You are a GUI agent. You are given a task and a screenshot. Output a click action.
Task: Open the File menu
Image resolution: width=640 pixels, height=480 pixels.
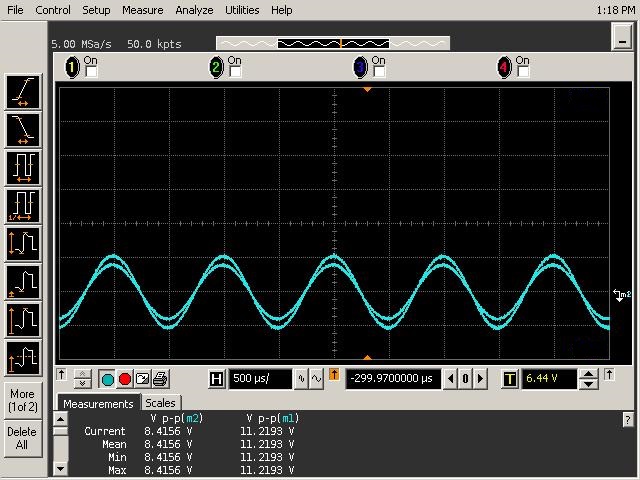(x=15, y=10)
